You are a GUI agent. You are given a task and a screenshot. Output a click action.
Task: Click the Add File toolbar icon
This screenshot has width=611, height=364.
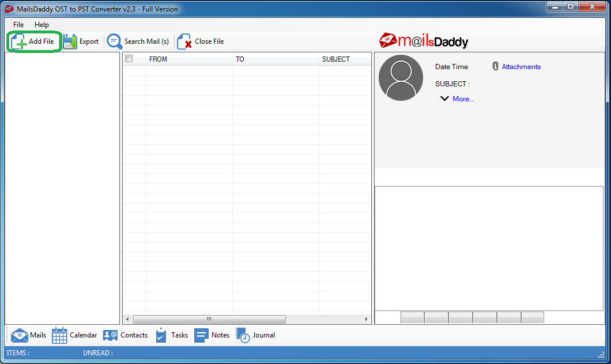(x=18, y=41)
